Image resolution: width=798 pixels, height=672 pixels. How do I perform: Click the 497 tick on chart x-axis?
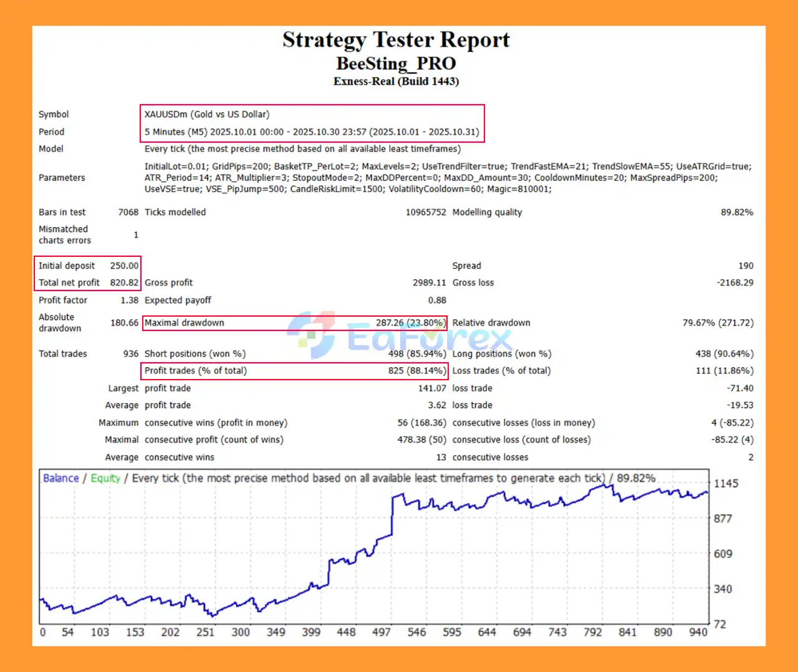pos(381,632)
